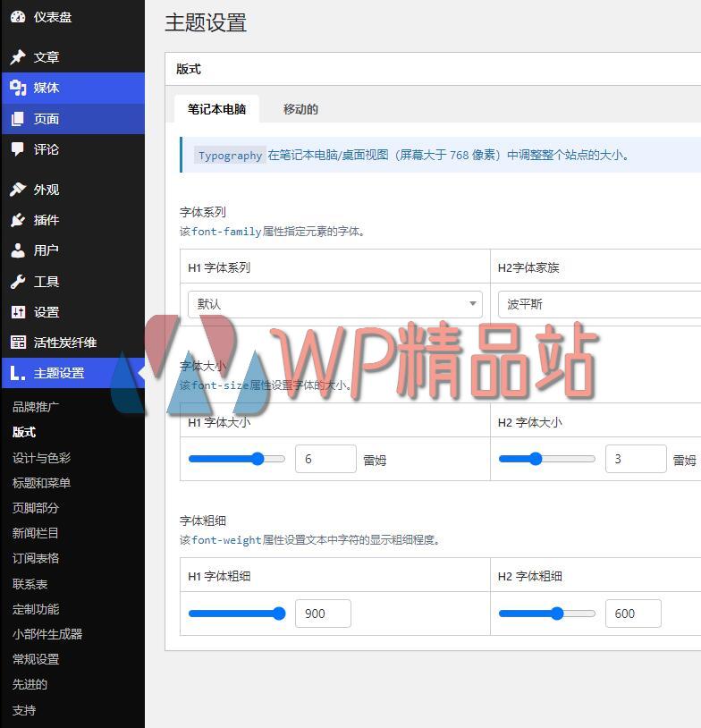This screenshot has height=728, width=701.
Task: Click the user icon beside 用户
Action: pyautogui.click(x=18, y=250)
